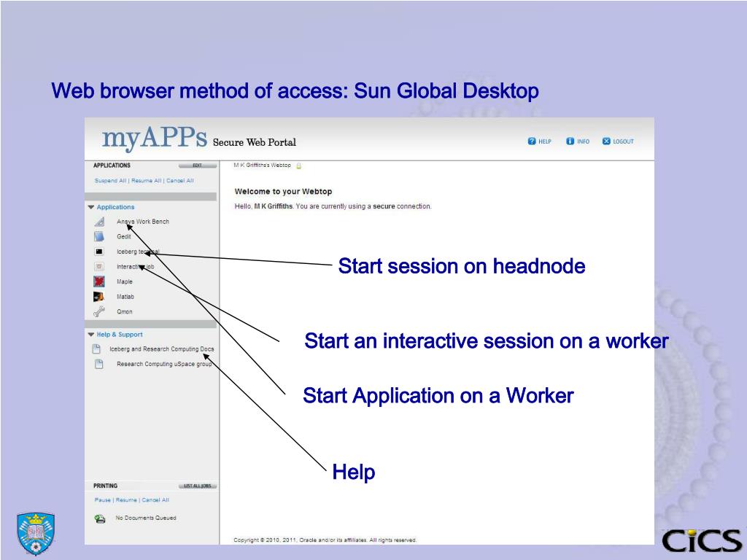Click the EDIT button in Applications header
Image resolution: width=747 pixels, height=560 pixels.
click(197, 166)
